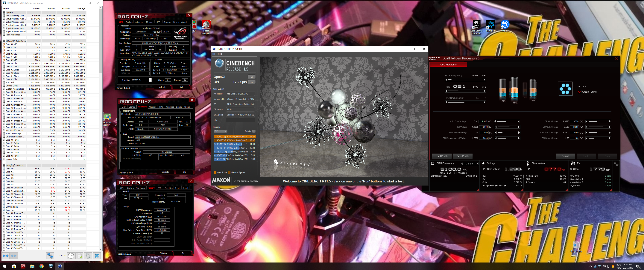Open volume control in system tray
644x270 pixels.
tap(604, 266)
